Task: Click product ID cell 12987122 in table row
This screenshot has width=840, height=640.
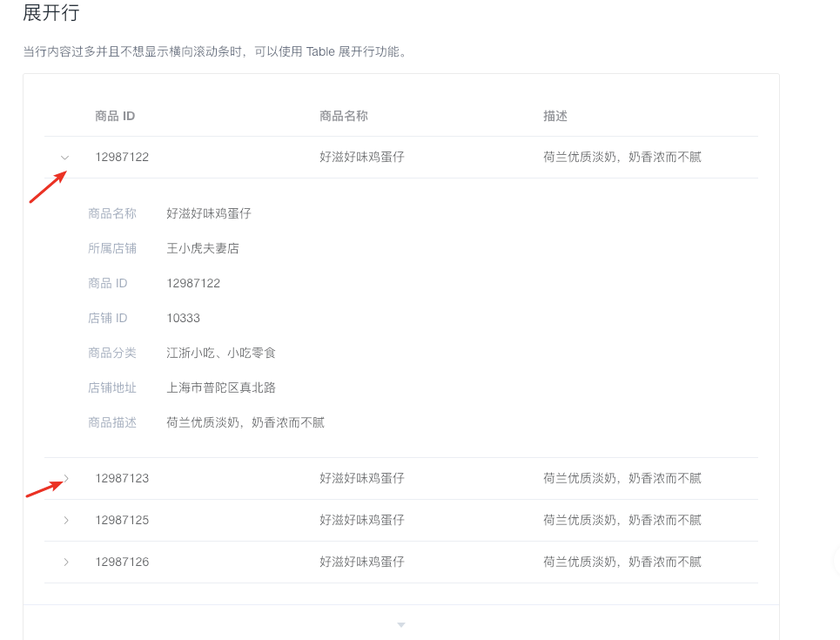Action: 122,157
